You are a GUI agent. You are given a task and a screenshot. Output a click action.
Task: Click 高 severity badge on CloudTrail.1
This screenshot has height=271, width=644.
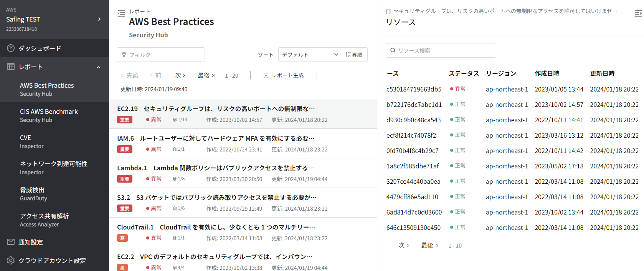click(x=122, y=238)
